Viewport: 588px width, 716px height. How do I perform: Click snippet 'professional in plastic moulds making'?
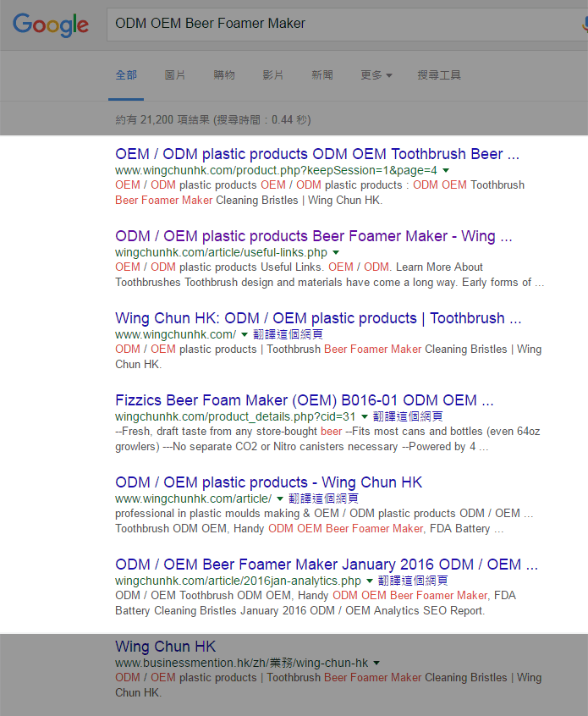[x=324, y=521]
